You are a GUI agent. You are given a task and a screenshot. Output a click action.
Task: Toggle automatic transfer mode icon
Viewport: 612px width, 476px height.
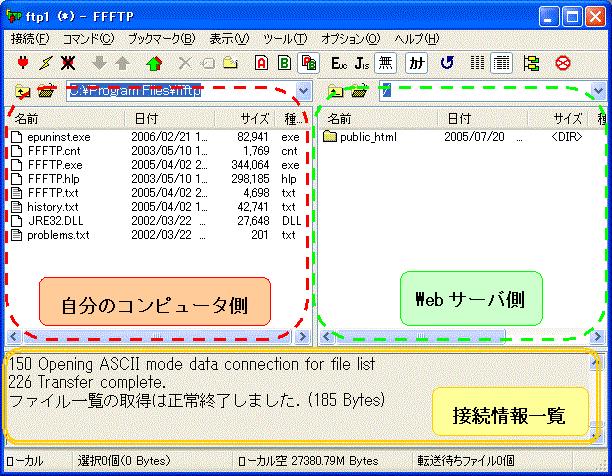pyautogui.click(x=308, y=63)
